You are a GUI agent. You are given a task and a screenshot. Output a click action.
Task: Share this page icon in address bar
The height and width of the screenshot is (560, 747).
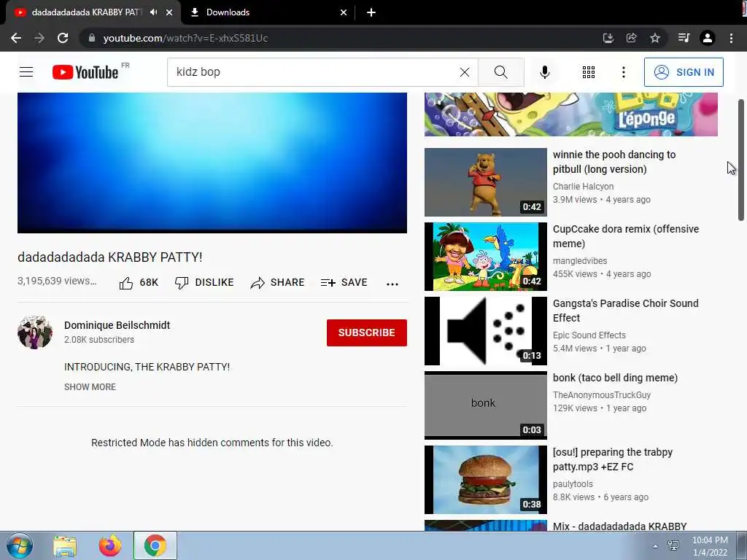[631, 38]
